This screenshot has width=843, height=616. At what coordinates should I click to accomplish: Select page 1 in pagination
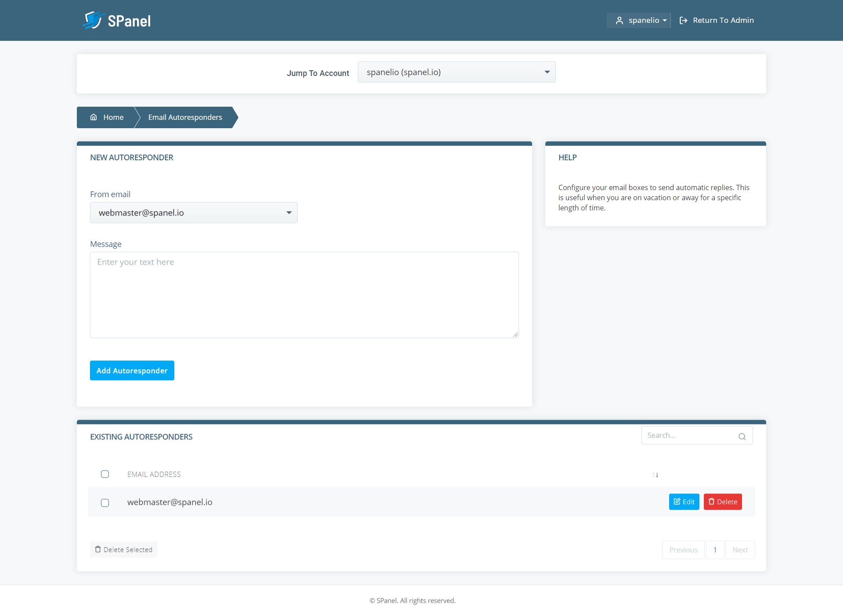(715, 550)
